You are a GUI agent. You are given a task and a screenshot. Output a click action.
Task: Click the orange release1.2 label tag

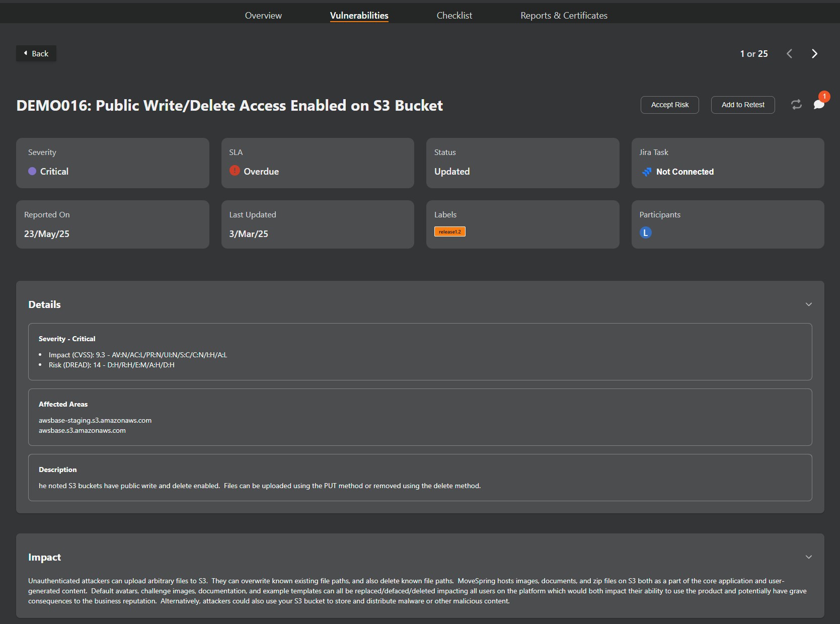click(449, 232)
